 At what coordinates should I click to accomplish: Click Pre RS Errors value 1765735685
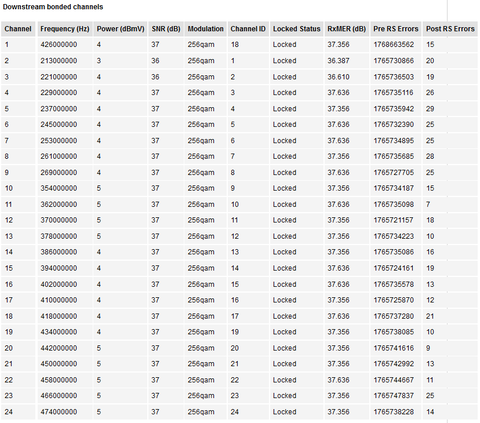pos(394,156)
